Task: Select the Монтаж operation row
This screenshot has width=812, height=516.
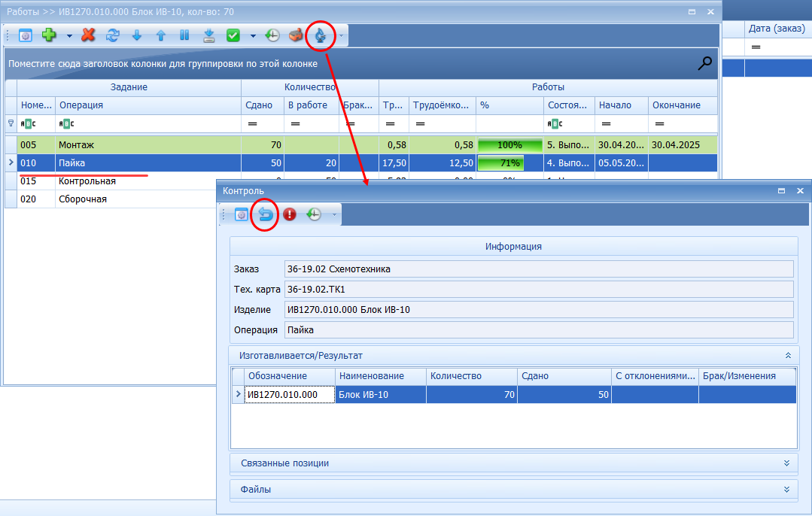Action: click(147, 144)
